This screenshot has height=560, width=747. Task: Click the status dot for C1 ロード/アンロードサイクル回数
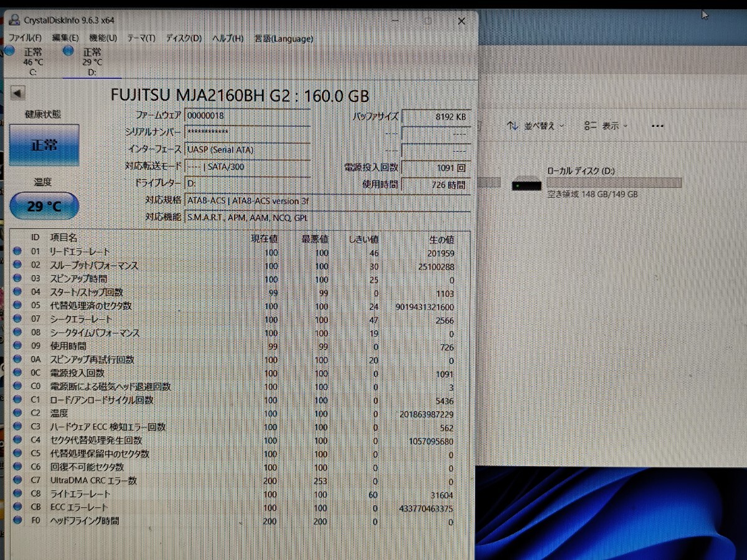[17, 400]
